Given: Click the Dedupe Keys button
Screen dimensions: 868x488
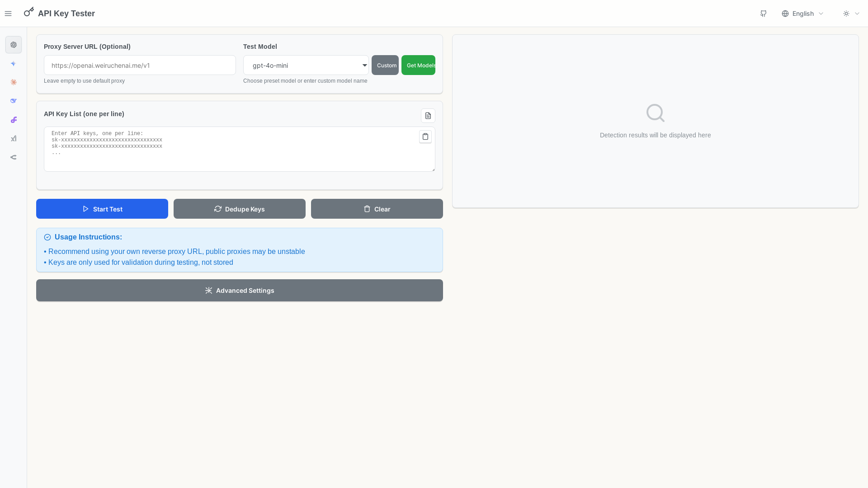Looking at the screenshot, I should coord(240,209).
